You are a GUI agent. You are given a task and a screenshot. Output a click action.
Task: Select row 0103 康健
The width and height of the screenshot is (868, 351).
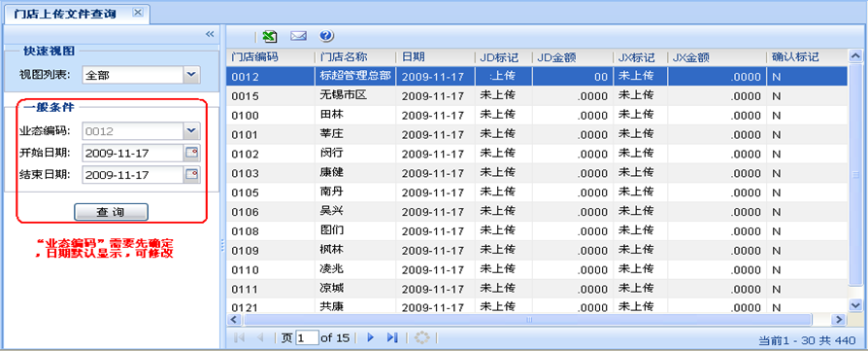537,174
